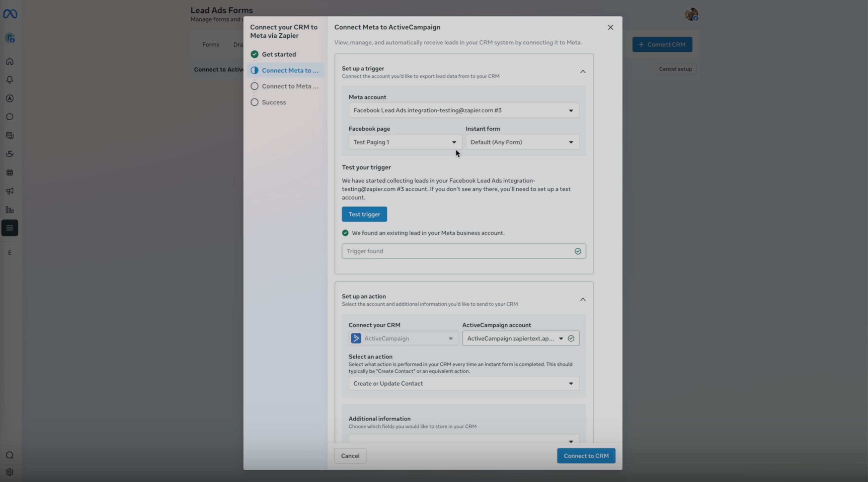868x482 pixels.
Task: Close the Connect Meta to ActiveCampaign dialog
Action: coord(611,27)
